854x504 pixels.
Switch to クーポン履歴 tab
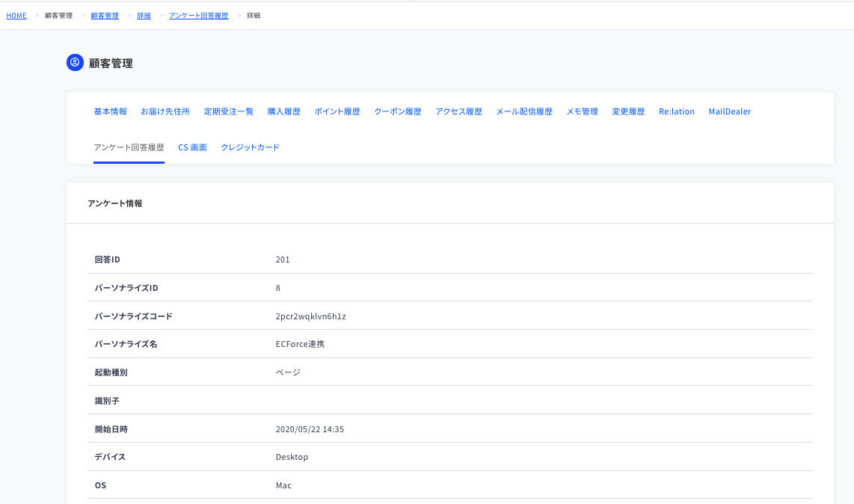tap(398, 111)
